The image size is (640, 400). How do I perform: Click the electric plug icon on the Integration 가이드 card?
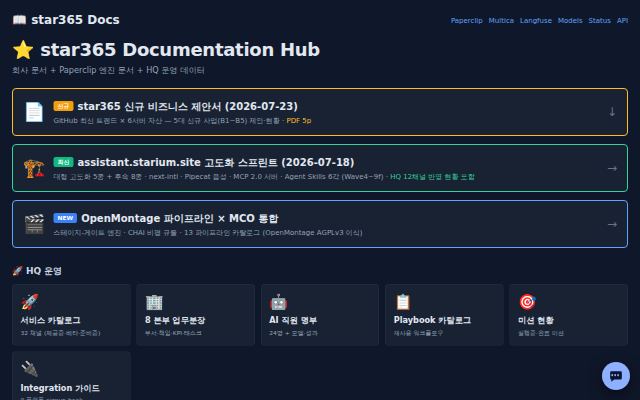(29, 369)
